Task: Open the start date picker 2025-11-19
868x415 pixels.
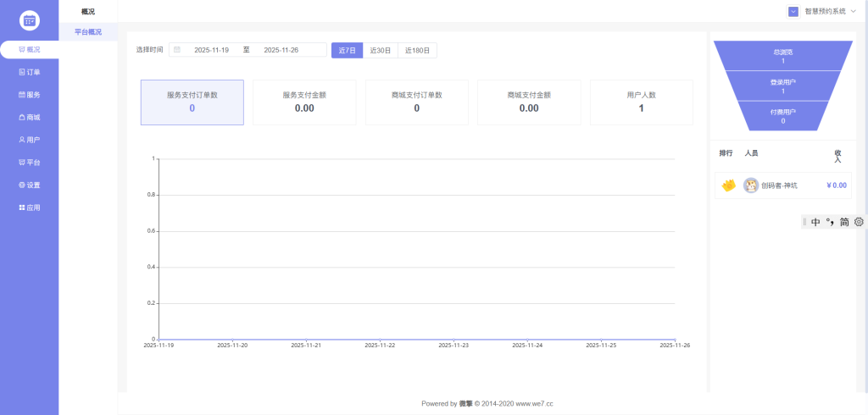Action: [211, 51]
